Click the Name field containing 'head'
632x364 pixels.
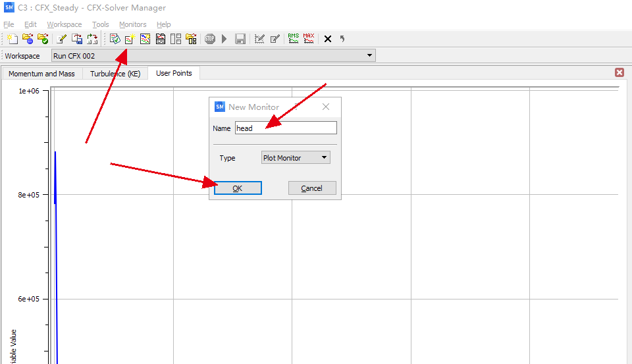tap(286, 128)
